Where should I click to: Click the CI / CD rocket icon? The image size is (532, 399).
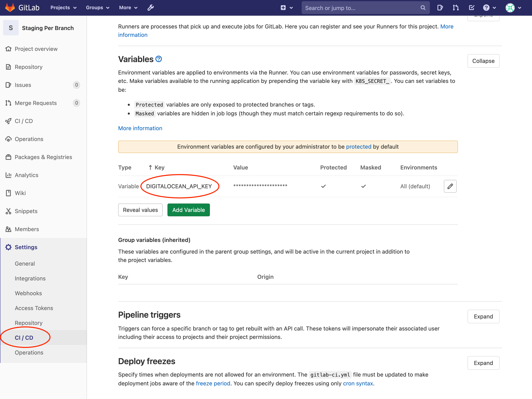tap(8, 121)
